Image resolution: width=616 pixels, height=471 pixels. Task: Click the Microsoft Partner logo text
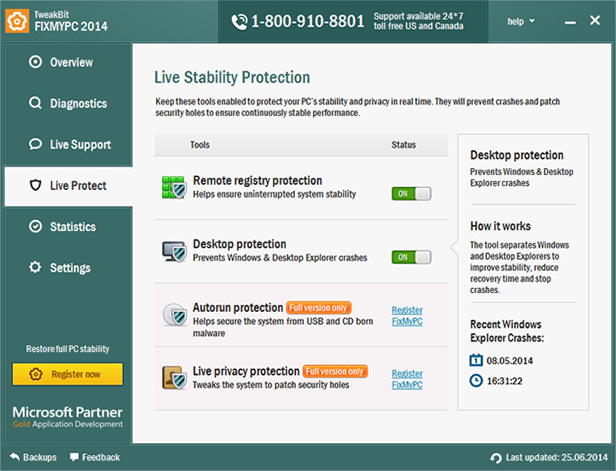[68, 417]
